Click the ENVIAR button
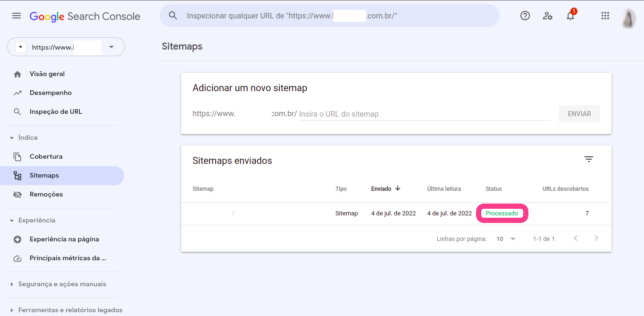The height and width of the screenshot is (316, 644). coord(579,114)
